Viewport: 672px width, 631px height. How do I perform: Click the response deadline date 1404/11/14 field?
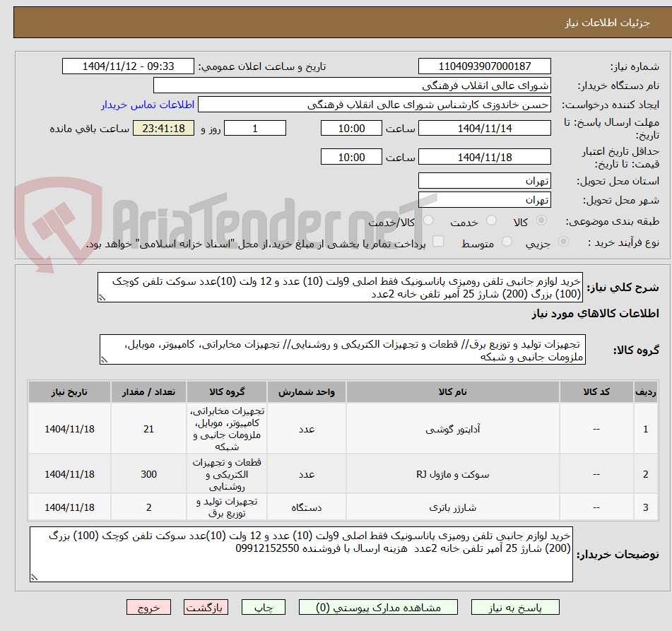tap(484, 128)
